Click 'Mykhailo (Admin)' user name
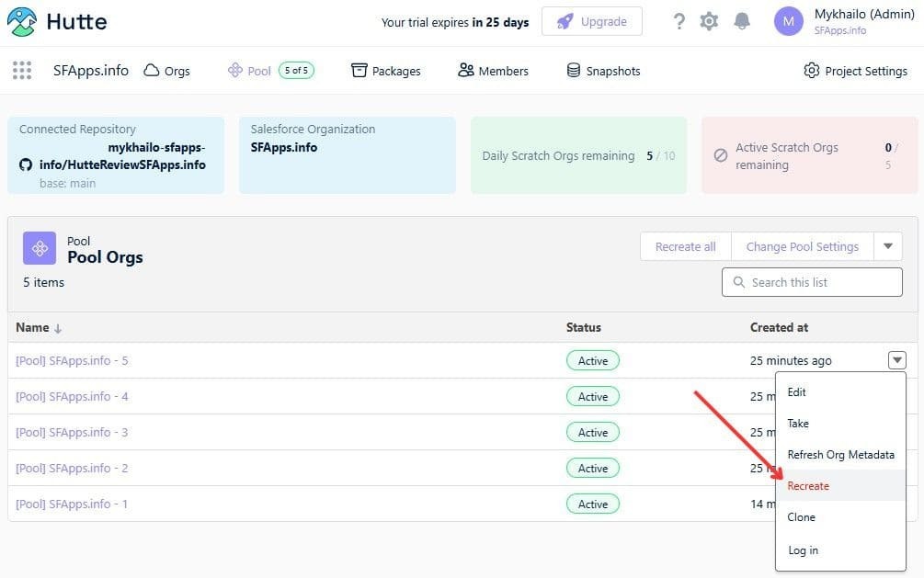 [x=864, y=14]
